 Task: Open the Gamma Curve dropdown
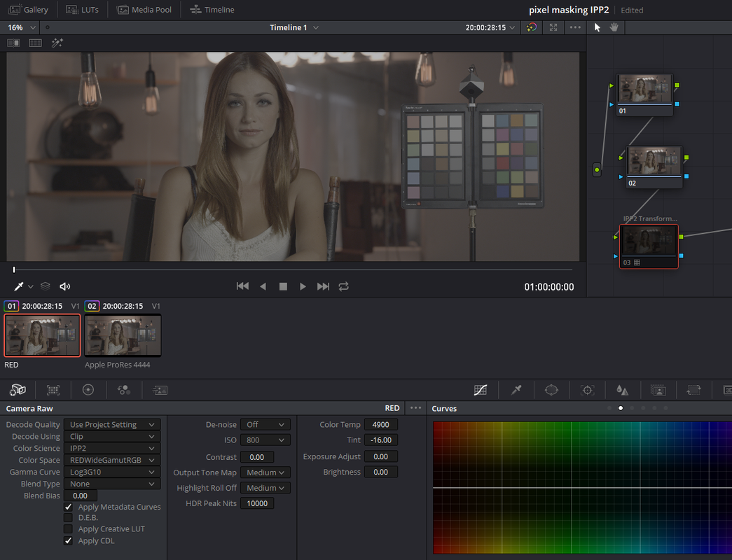coord(112,472)
